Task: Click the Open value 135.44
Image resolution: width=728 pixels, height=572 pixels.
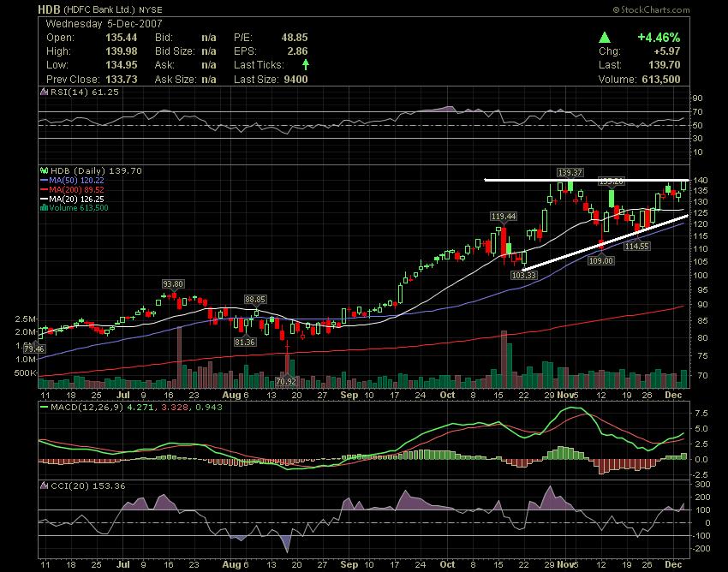Action: [x=121, y=38]
